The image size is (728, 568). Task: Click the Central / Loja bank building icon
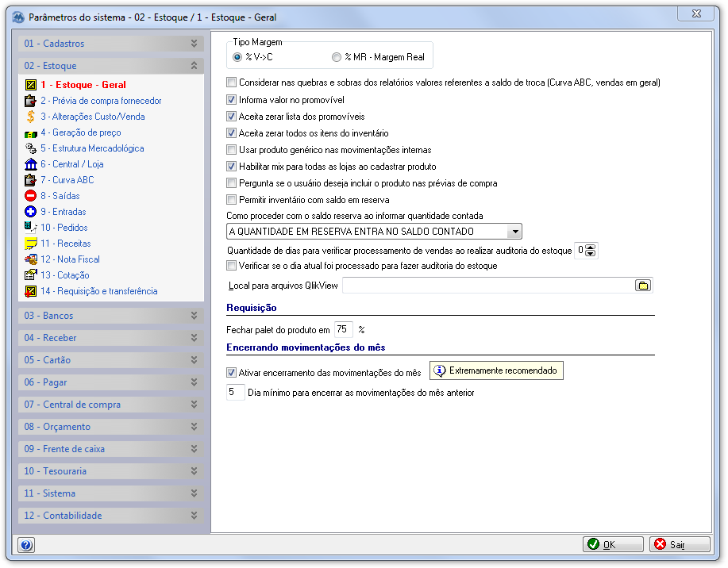31,164
